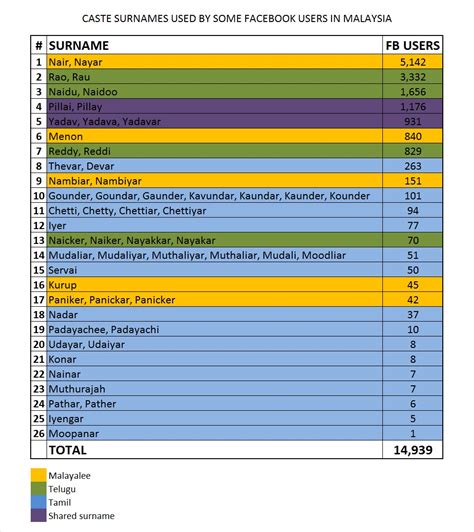Select the 'Reddy, Reddi' cell
474x532 pixels.
[x=214, y=151]
